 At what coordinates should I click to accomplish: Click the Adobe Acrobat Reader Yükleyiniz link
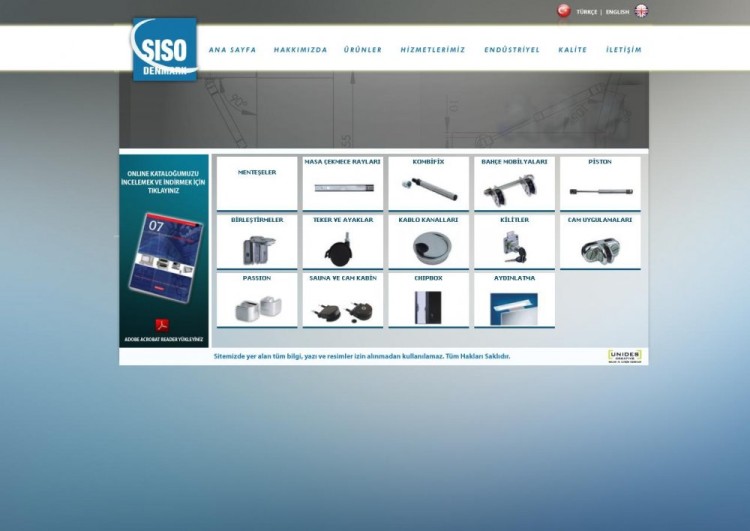click(164, 339)
